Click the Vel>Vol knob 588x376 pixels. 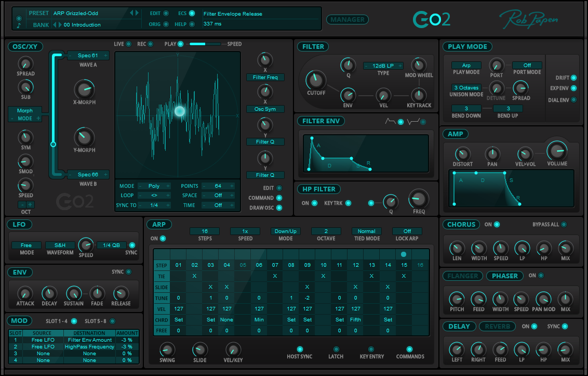(525, 154)
